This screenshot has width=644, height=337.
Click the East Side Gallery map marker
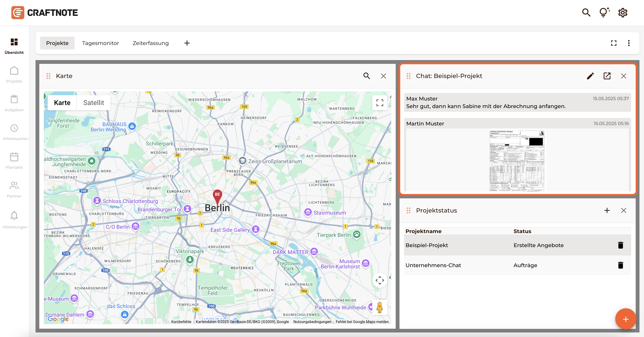pos(255,229)
